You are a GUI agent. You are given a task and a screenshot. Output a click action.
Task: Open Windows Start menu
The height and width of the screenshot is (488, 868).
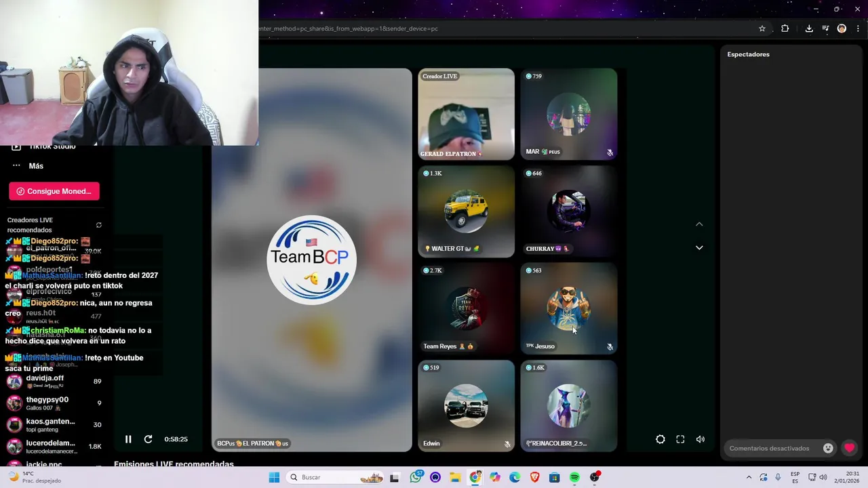pyautogui.click(x=274, y=477)
